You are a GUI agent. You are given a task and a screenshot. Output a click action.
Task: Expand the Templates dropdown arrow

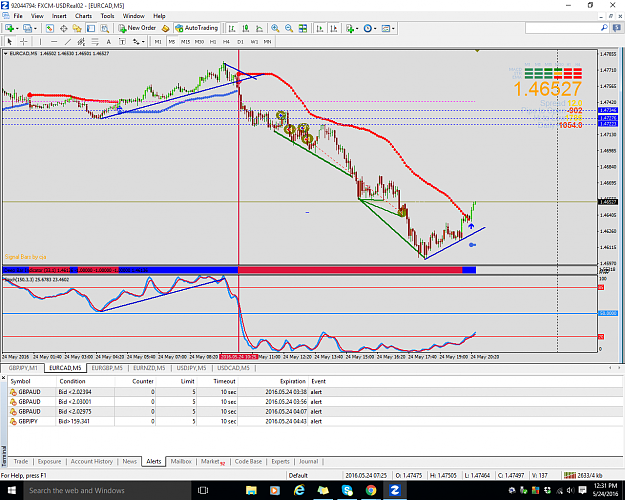tap(393, 29)
